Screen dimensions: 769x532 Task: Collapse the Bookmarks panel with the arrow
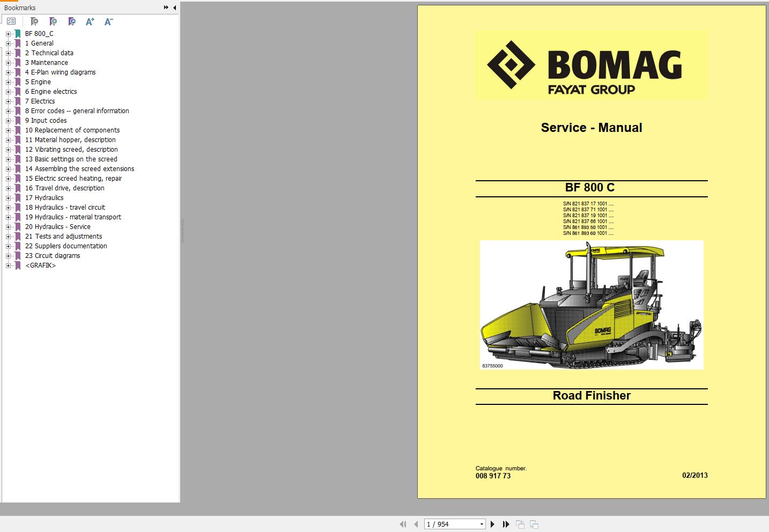click(174, 8)
